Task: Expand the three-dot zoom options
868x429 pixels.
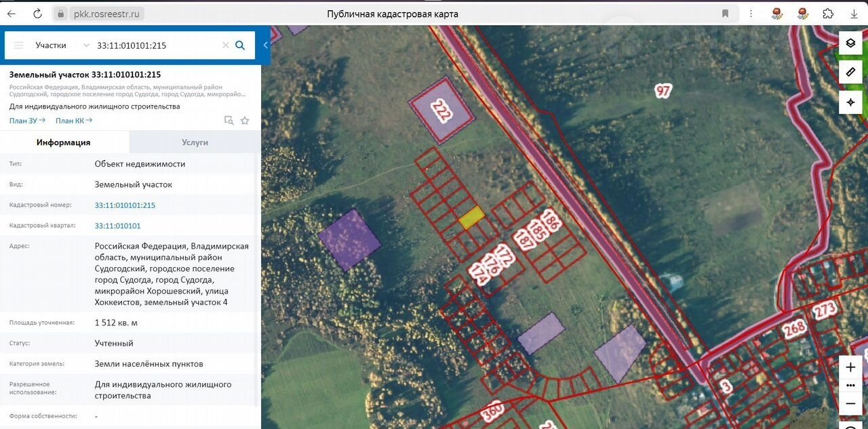Action: pos(850,385)
